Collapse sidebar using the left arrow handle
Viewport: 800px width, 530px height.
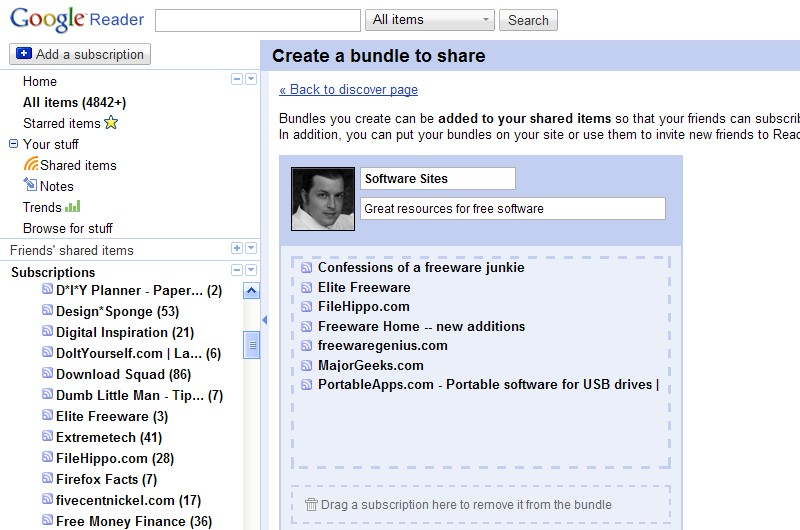click(x=264, y=320)
